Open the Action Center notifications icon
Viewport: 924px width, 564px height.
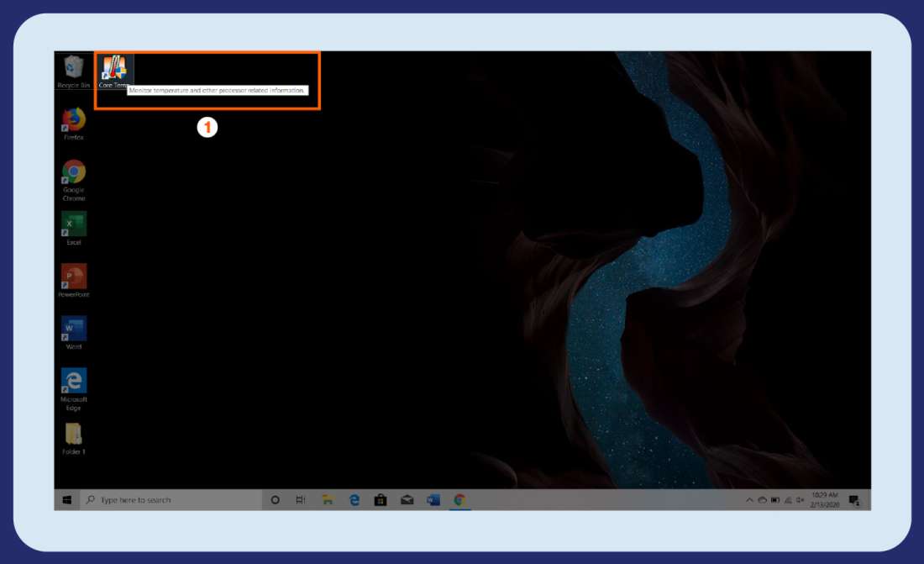854,500
